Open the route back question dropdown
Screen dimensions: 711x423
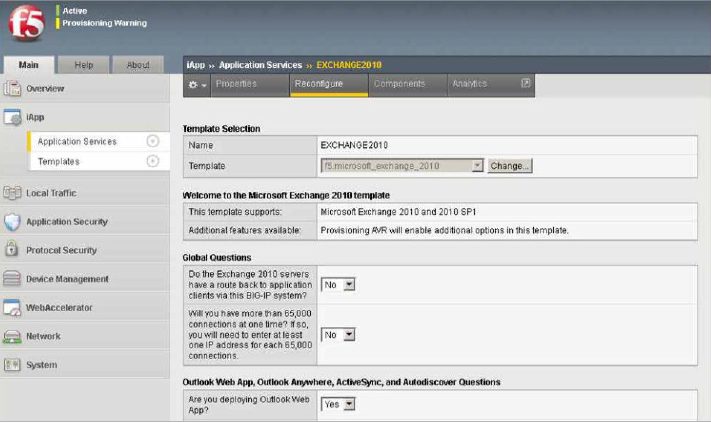338,285
